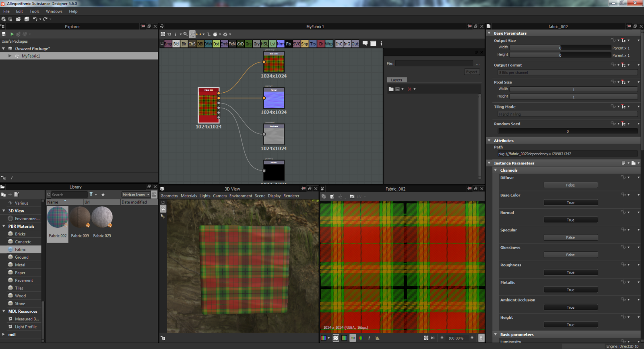Select the Metal category in Library

21,265
